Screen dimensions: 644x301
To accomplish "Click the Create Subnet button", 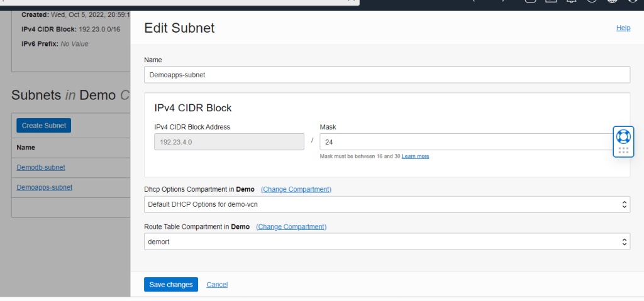I will point(43,126).
